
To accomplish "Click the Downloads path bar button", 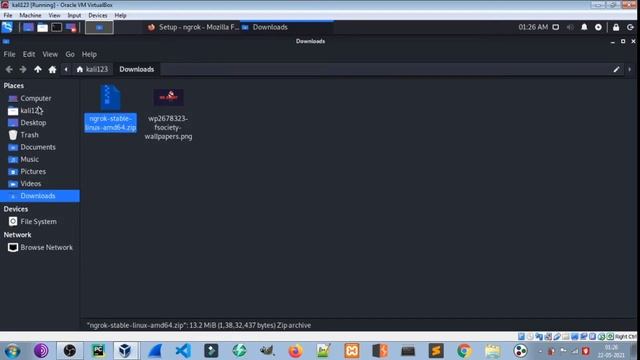I will [137, 69].
